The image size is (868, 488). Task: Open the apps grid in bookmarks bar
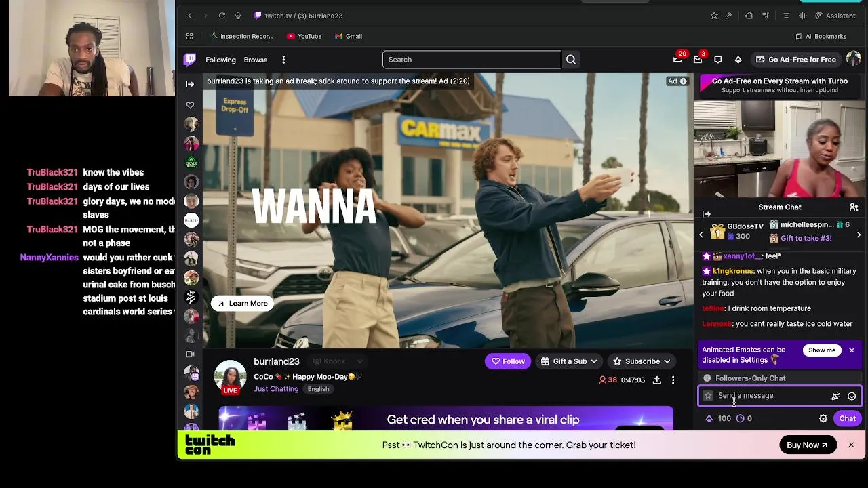point(190,36)
